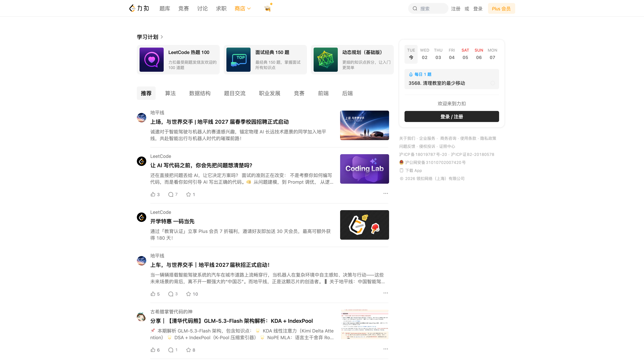Open the 开学特惠 一码当先 post thumbnail
This screenshot has height=362, width=644.
[364, 225]
